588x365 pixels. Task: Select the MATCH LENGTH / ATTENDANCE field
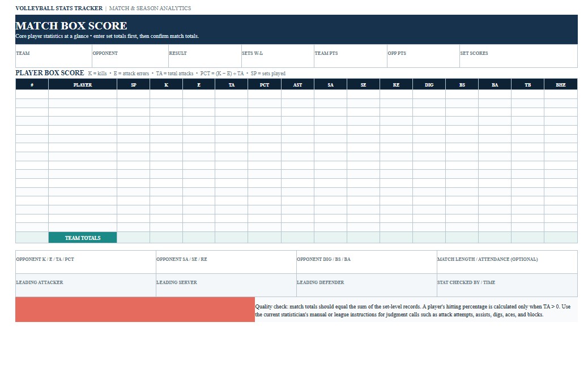[x=507, y=262]
